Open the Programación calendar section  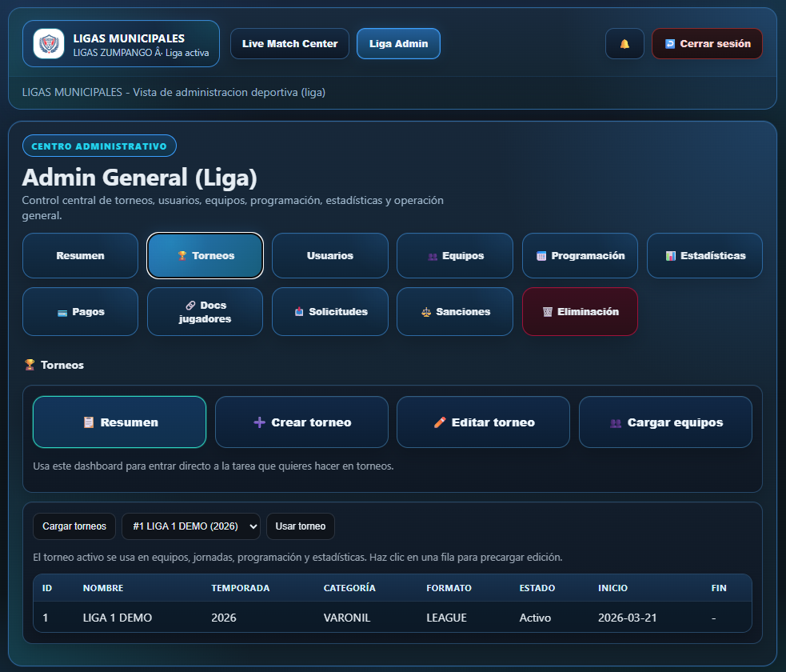coord(580,256)
